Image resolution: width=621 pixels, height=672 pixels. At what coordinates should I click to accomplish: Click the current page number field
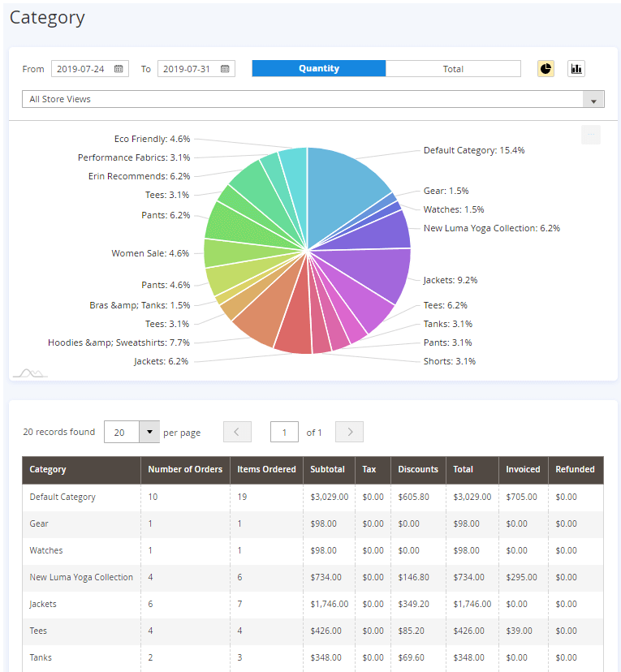point(284,432)
